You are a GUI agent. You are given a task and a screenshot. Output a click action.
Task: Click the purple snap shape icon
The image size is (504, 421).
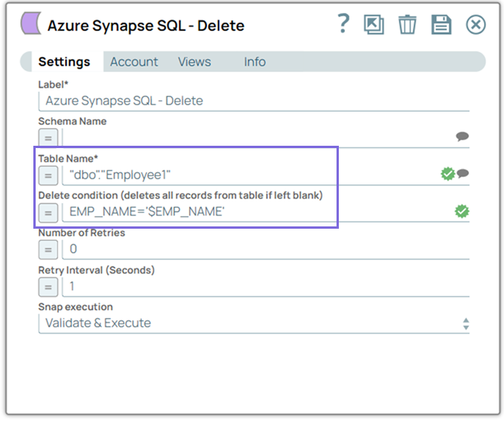coord(31,23)
